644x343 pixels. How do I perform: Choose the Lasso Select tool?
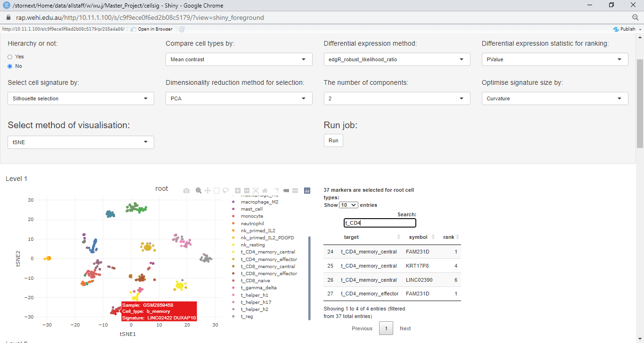(x=226, y=190)
